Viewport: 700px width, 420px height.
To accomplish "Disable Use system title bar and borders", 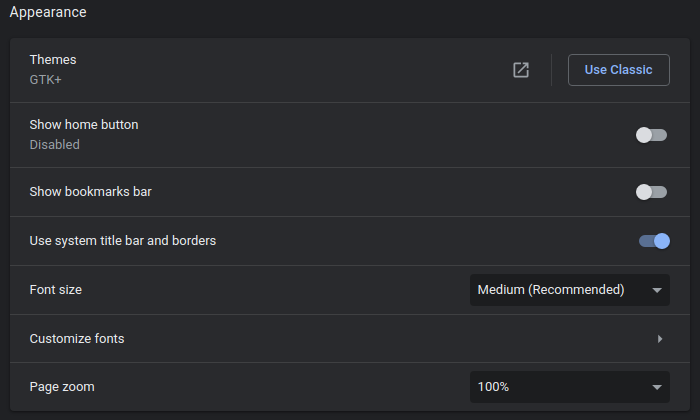I will [x=654, y=241].
